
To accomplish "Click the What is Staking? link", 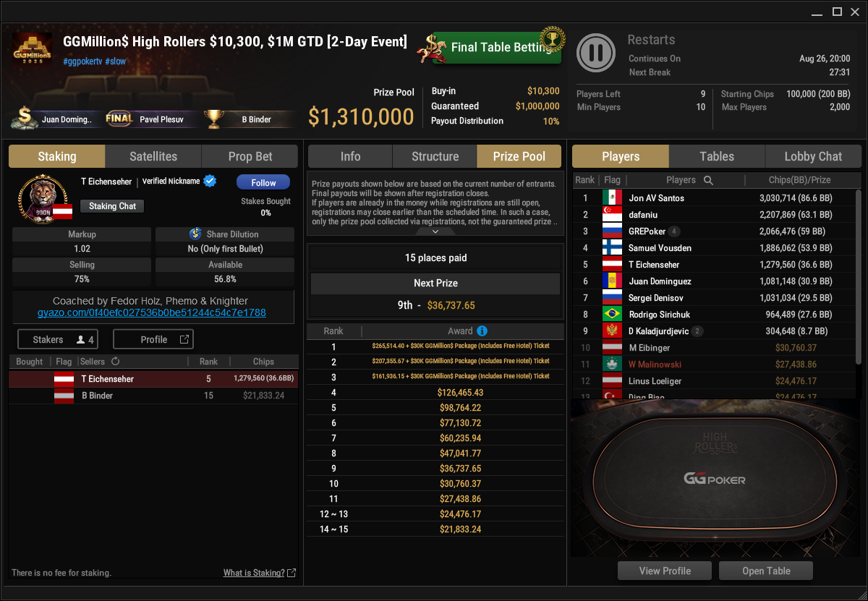I will (254, 573).
